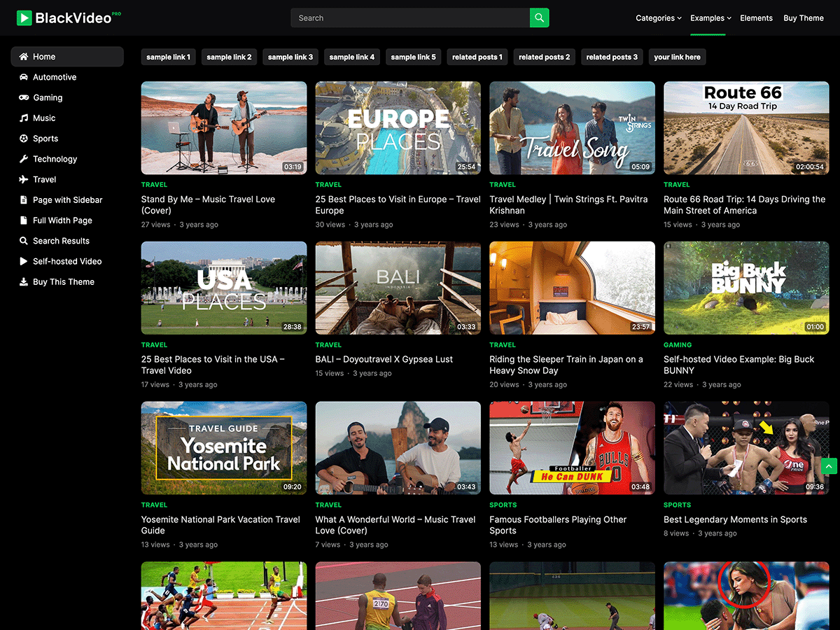Image resolution: width=840 pixels, height=630 pixels.
Task: Click the green search magnifier icon
Action: tap(539, 17)
